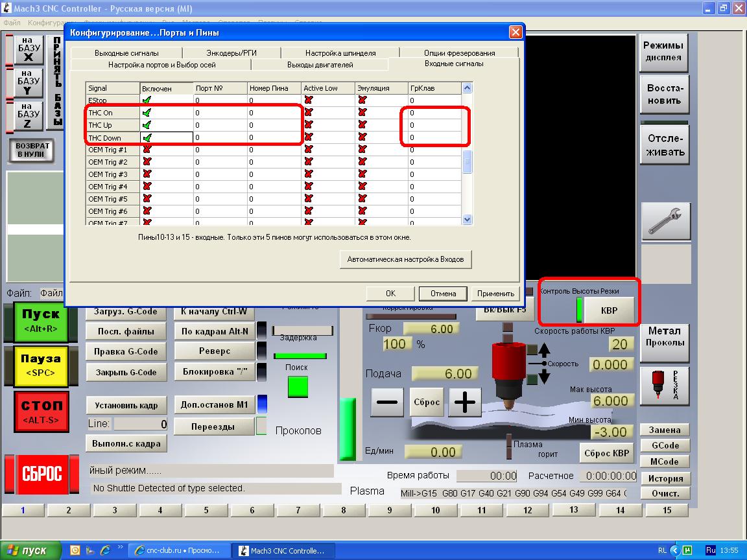
Task: Click the signal list scrollbar thumb
Action: pos(467,162)
